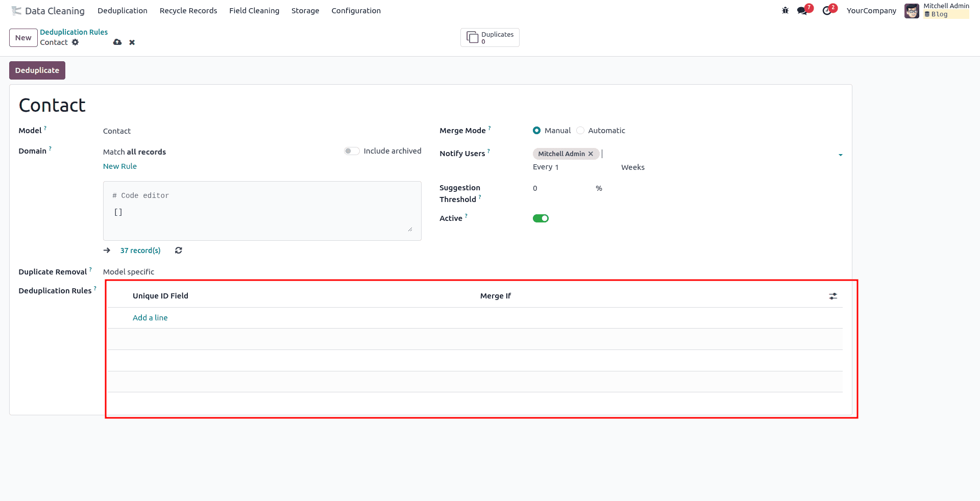Open the Notify Users dropdown arrow
Viewport: 980px width, 501px height.
click(840, 154)
